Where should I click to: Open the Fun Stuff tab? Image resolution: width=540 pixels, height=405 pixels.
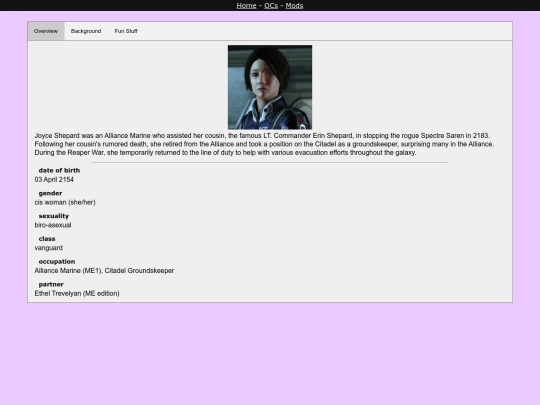(x=126, y=31)
